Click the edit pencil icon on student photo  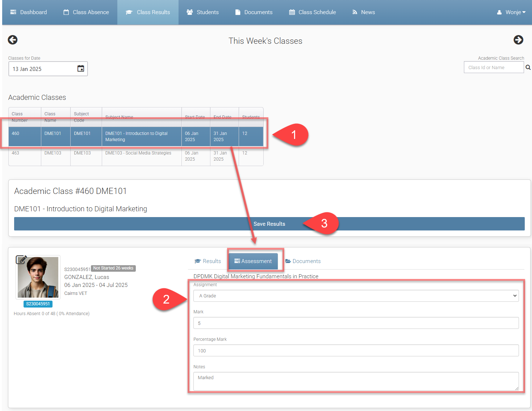(x=21, y=259)
